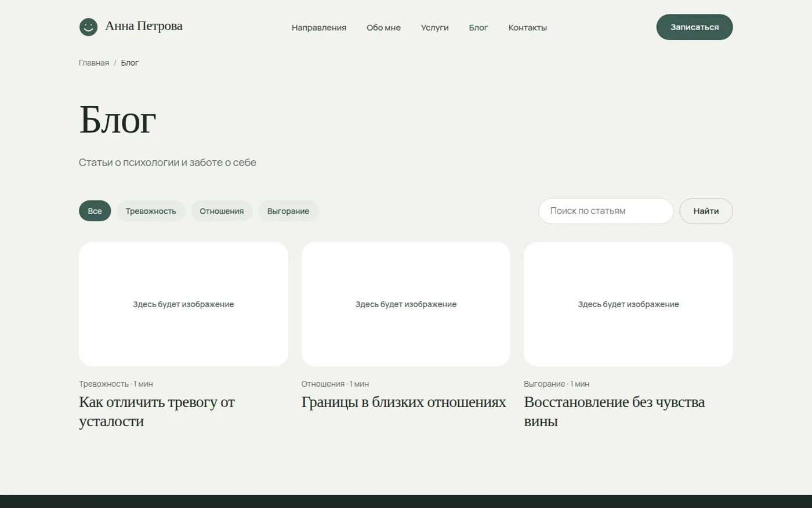The image size is (812, 508).
Task: Open image of the Восстановление без чувства вины article
Action: (x=628, y=304)
